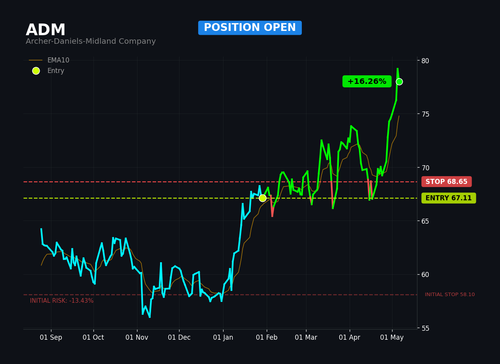This screenshot has height=364, width=500.
Task: Click the INITIAL STOP 58.10 label
Action: point(450,294)
